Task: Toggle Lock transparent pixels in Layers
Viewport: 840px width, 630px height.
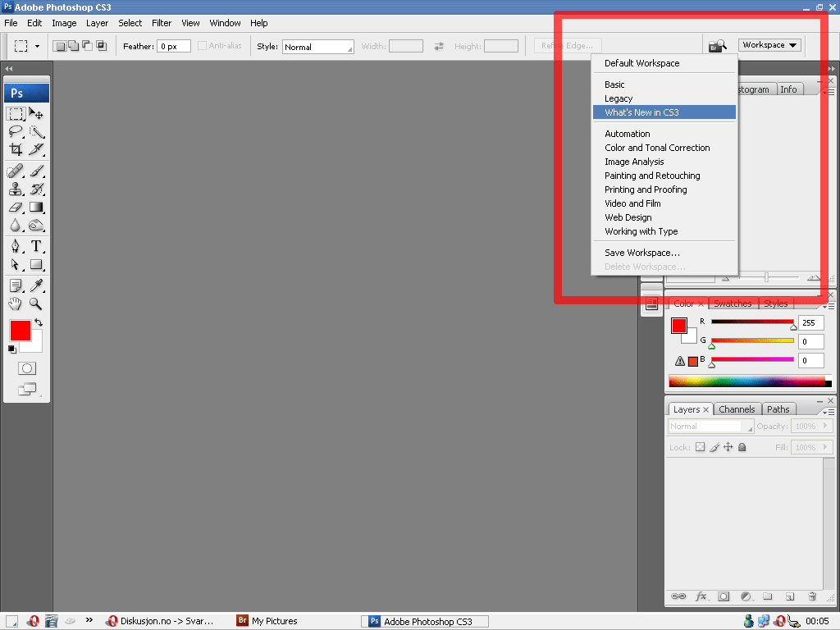Action: click(x=701, y=447)
